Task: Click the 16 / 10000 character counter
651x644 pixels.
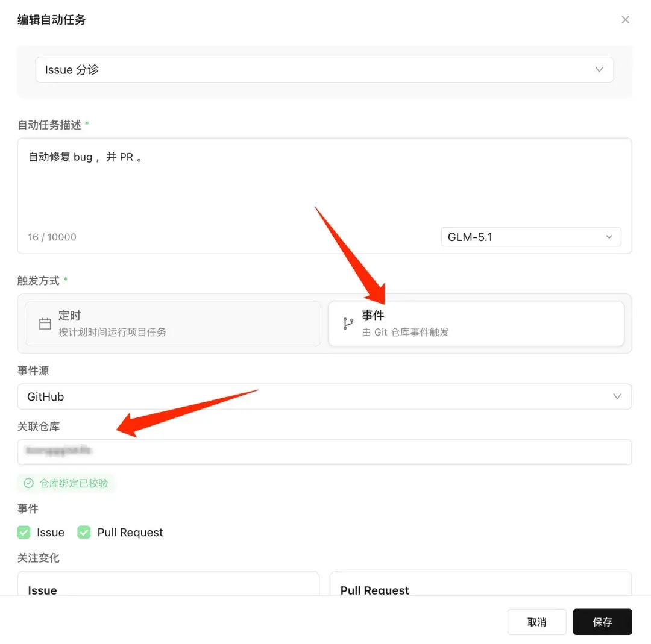Action: click(52, 237)
